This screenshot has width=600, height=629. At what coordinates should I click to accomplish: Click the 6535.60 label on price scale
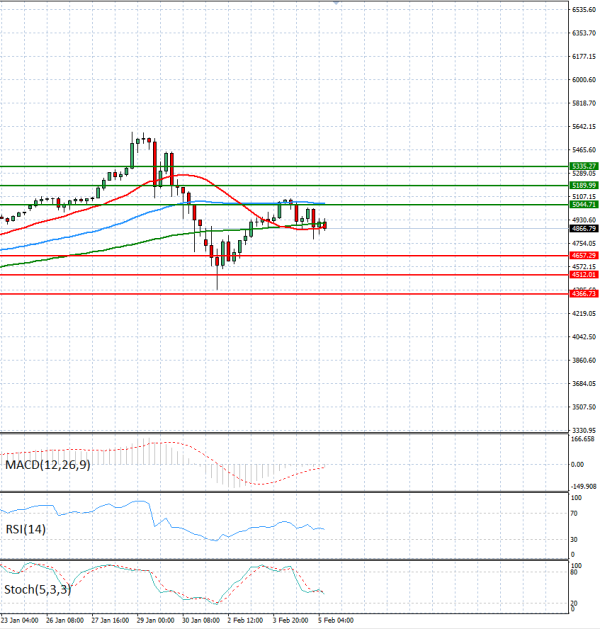[584, 9]
